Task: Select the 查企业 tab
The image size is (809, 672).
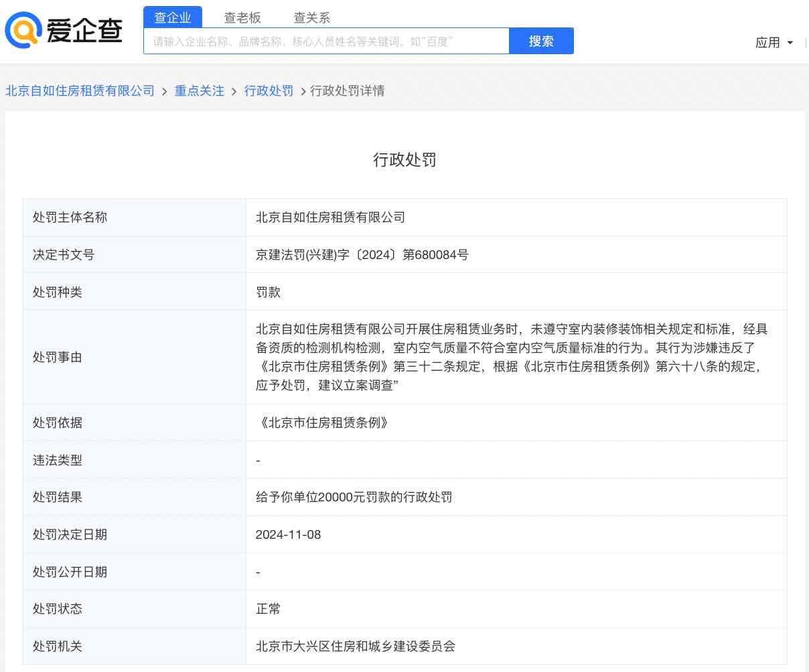Action: coord(173,17)
